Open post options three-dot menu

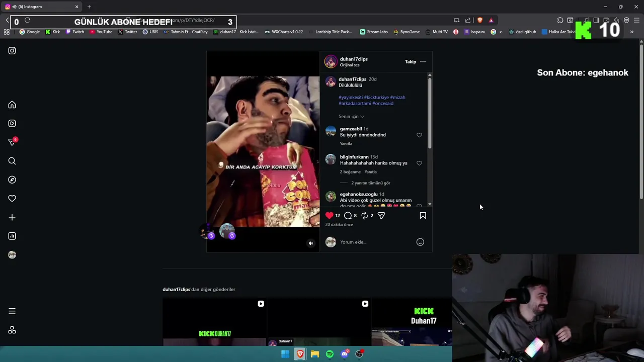(423, 62)
